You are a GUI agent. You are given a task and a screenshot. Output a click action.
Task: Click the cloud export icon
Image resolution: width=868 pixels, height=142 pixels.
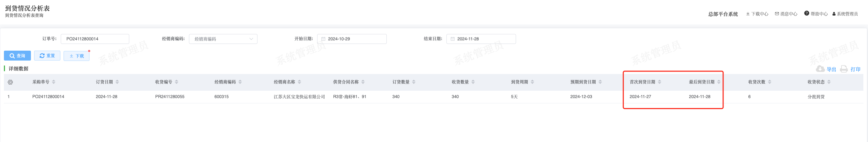(x=820, y=69)
